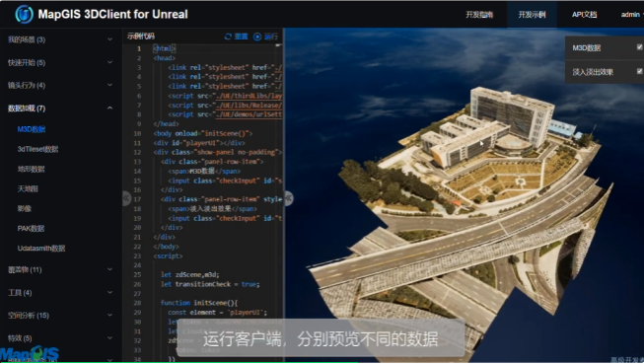
Task: Collapse code panel with right double-arrow handle
Action: (289, 198)
